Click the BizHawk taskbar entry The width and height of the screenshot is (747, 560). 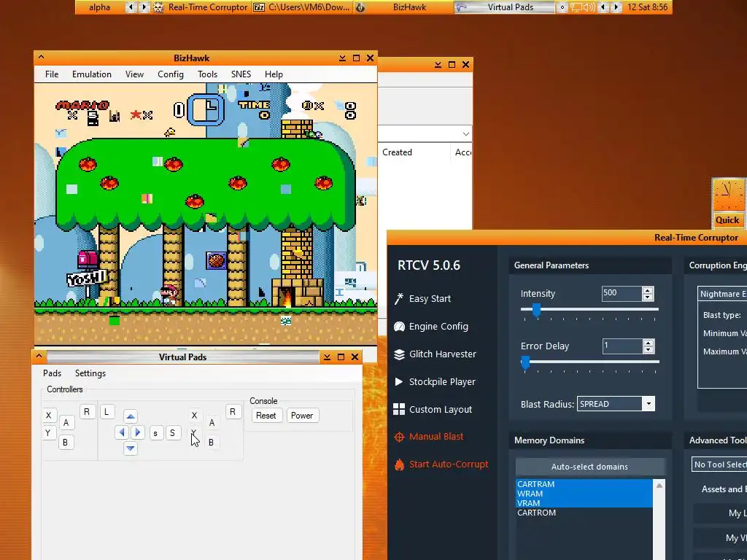coord(404,7)
